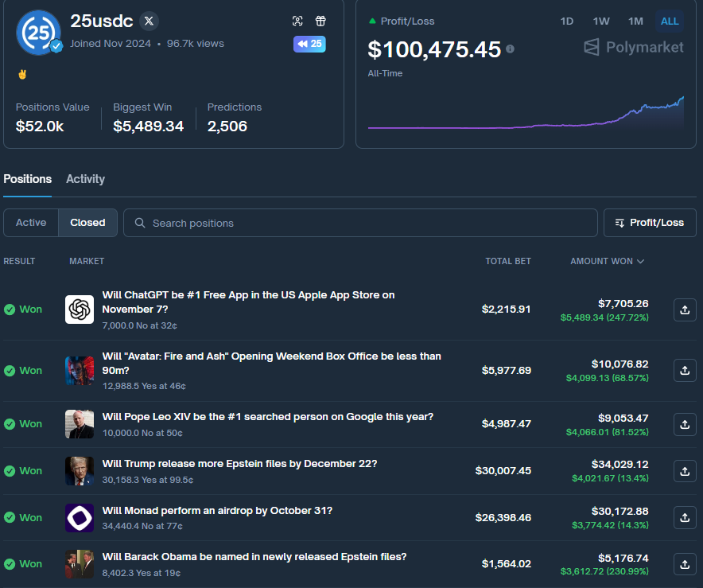Click the profile scan/share icon
Viewport: 703px width, 588px height.
tap(297, 21)
